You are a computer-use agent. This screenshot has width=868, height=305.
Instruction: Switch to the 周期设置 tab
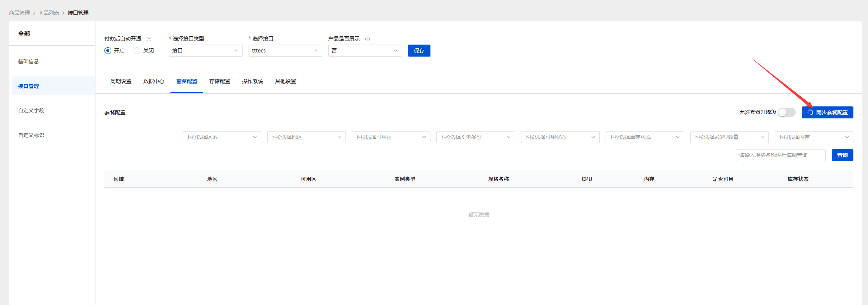[x=121, y=81]
